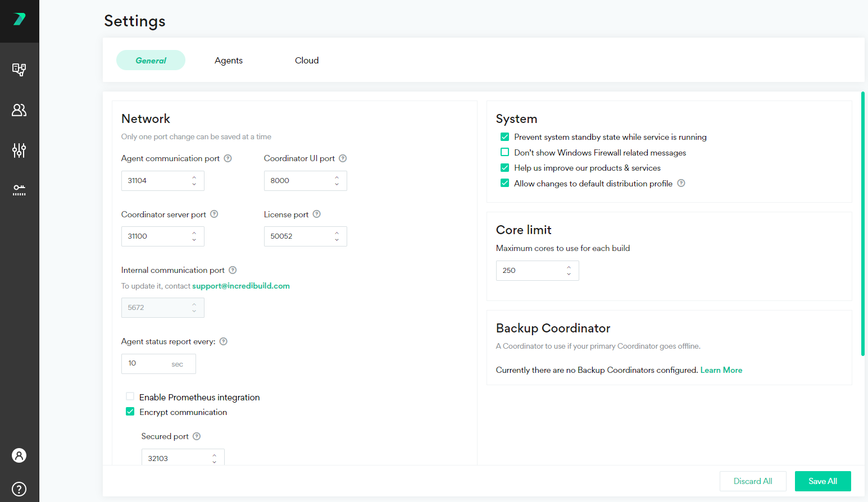
Task: Click the Incredibuild logo icon
Action: [19, 19]
